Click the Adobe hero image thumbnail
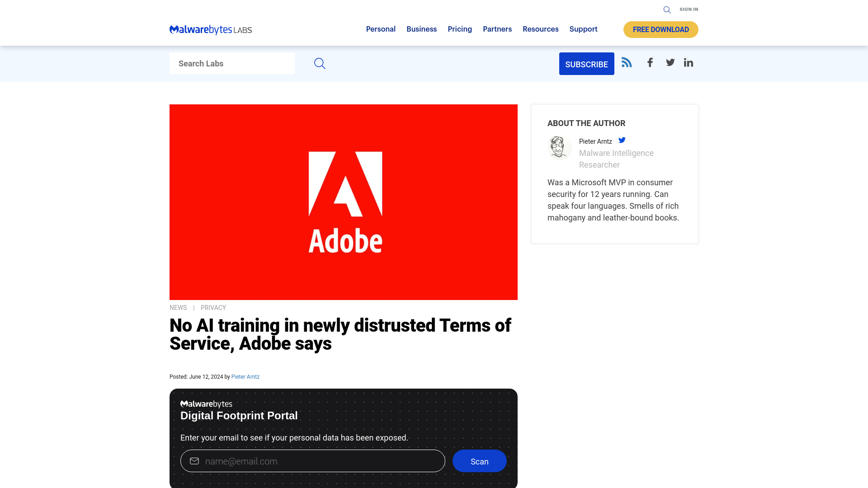Image resolution: width=868 pixels, height=488 pixels. tap(344, 202)
